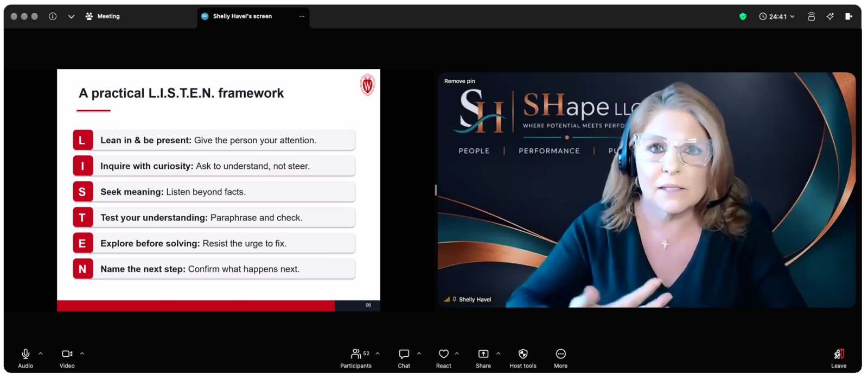The height and width of the screenshot is (379, 868).
Task: Click the lock icon in the top bar
Action: (812, 16)
